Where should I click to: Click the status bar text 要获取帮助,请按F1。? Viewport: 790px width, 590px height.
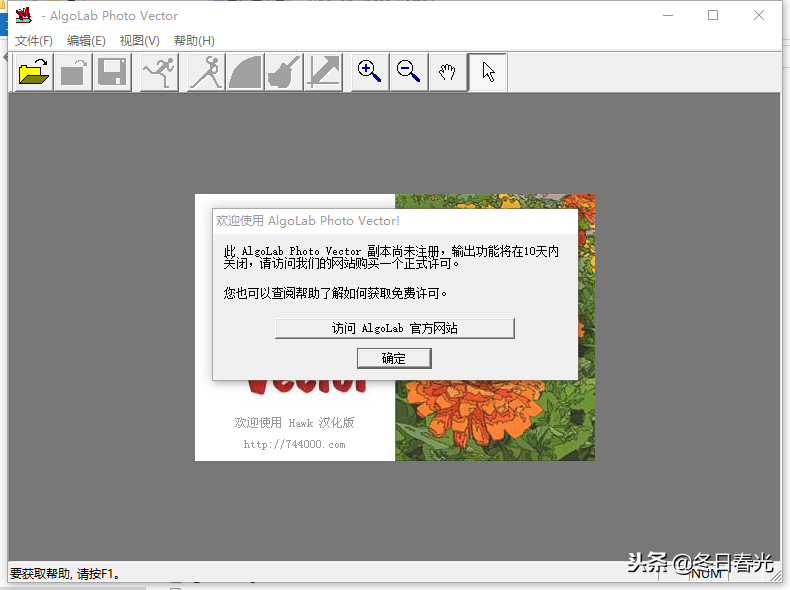[65, 573]
